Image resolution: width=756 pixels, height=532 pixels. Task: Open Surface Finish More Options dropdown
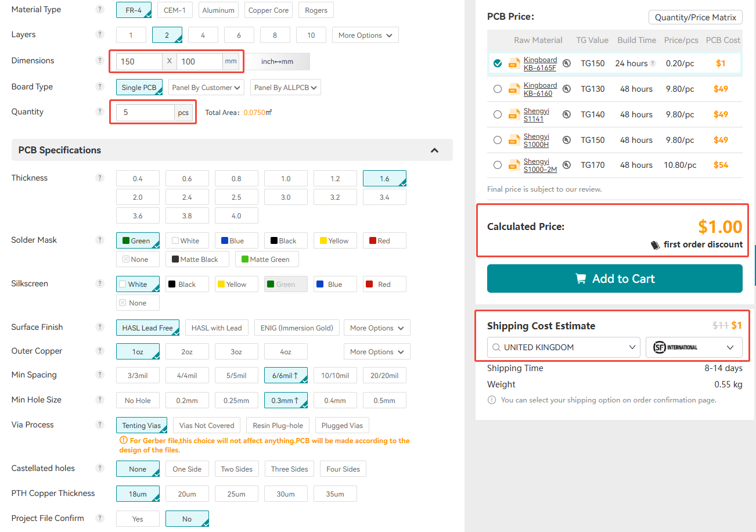tap(377, 328)
